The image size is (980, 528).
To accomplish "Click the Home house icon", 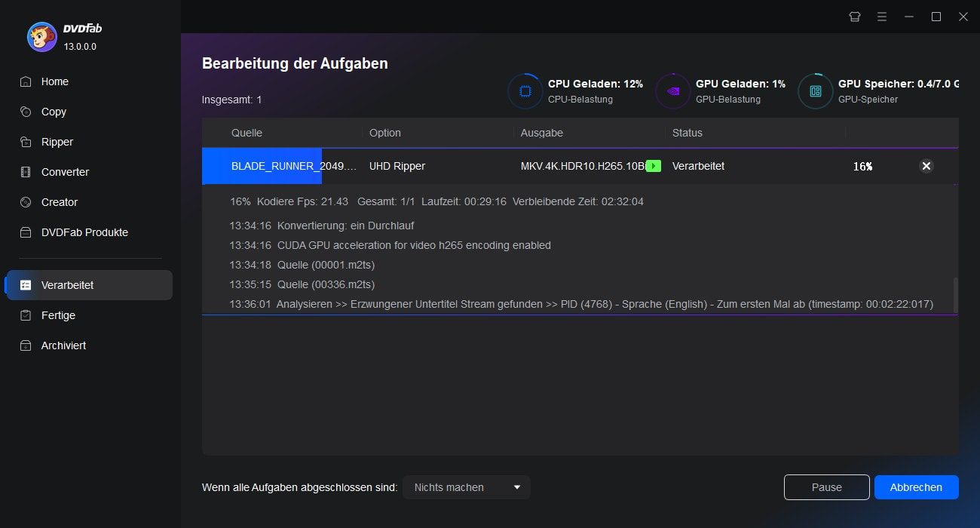I will coord(26,81).
